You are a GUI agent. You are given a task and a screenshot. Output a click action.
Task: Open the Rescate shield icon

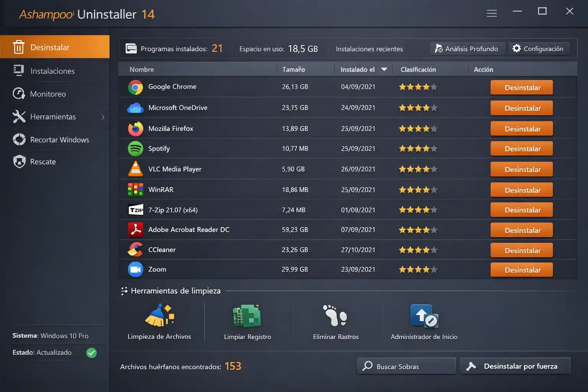[x=19, y=162]
